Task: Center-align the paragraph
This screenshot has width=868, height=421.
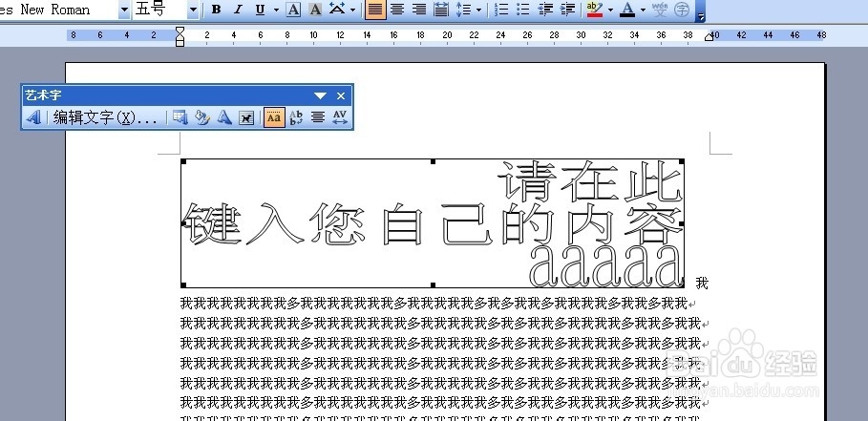Action: [x=397, y=10]
